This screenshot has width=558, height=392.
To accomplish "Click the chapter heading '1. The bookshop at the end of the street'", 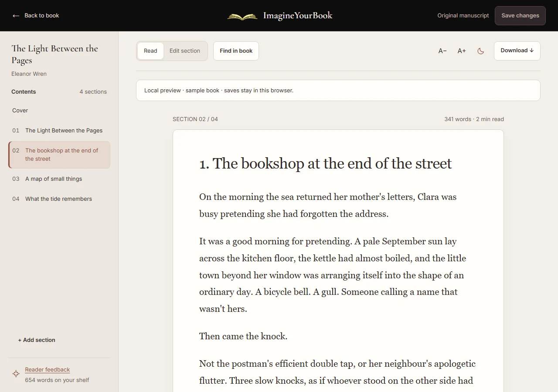I will point(326,164).
